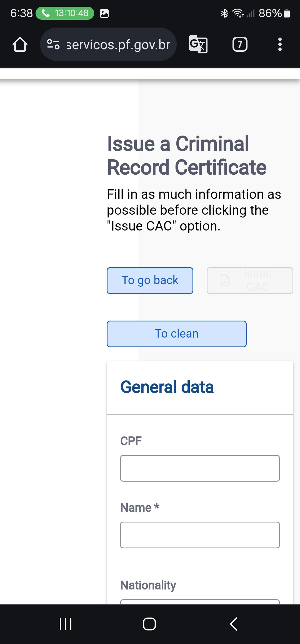Click the Issue CAC button
Screen dimensions: 300x644
click(250, 280)
